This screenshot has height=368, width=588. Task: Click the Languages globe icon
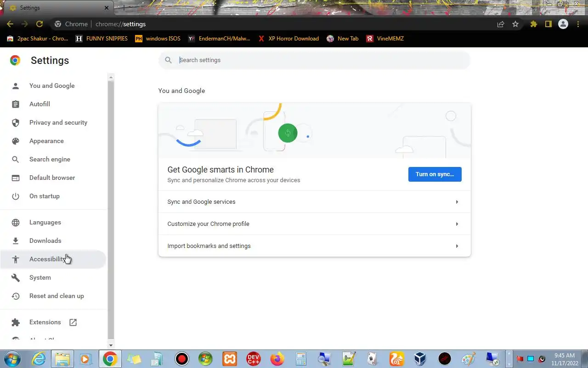click(16, 222)
